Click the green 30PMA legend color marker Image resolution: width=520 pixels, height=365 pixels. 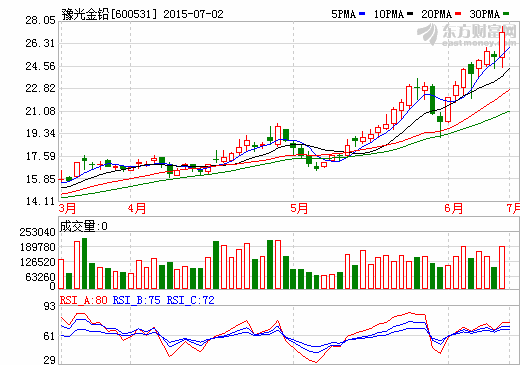click(x=506, y=14)
